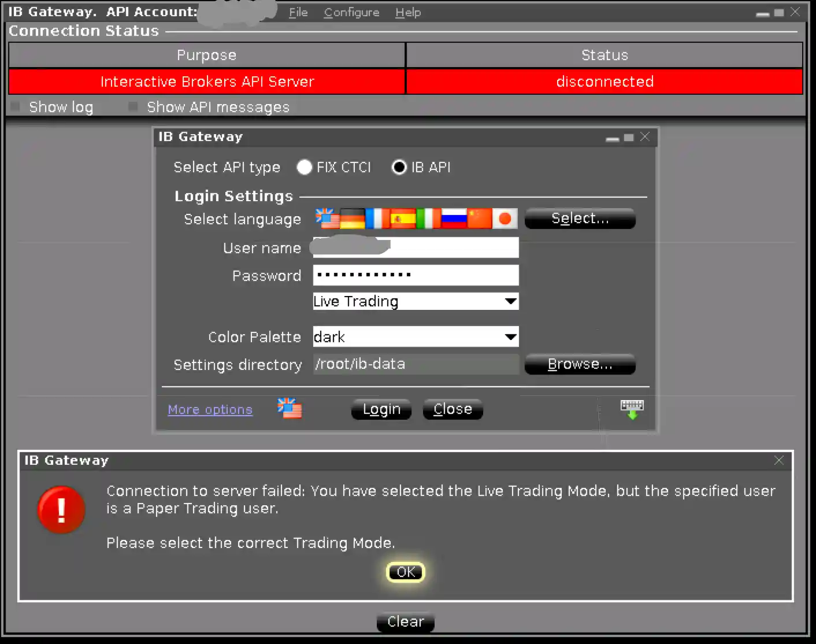Click the Settings directory field /root/ib-data
This screenshot has width=816, height=644.
[x=416, y=364]
